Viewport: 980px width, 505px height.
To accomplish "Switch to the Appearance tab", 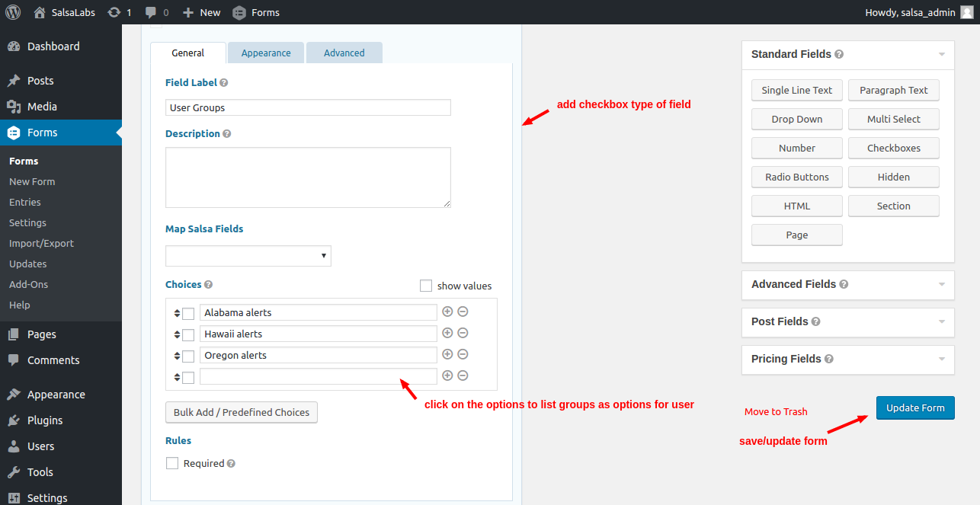I will point(266,53).
